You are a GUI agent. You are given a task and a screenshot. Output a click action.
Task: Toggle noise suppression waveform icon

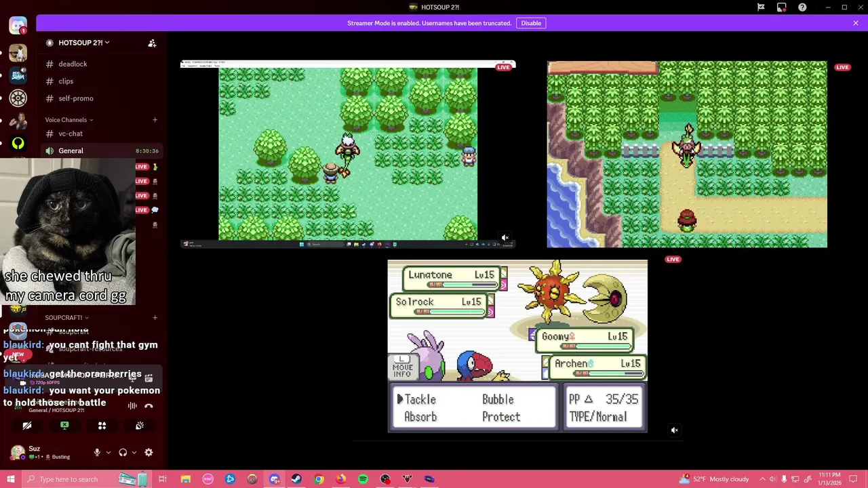tap(132, 406)
